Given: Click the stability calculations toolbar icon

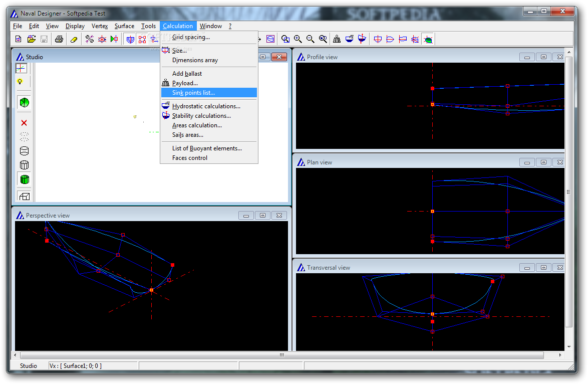Looking at the screenshot, I should click(x=362, y=39).
